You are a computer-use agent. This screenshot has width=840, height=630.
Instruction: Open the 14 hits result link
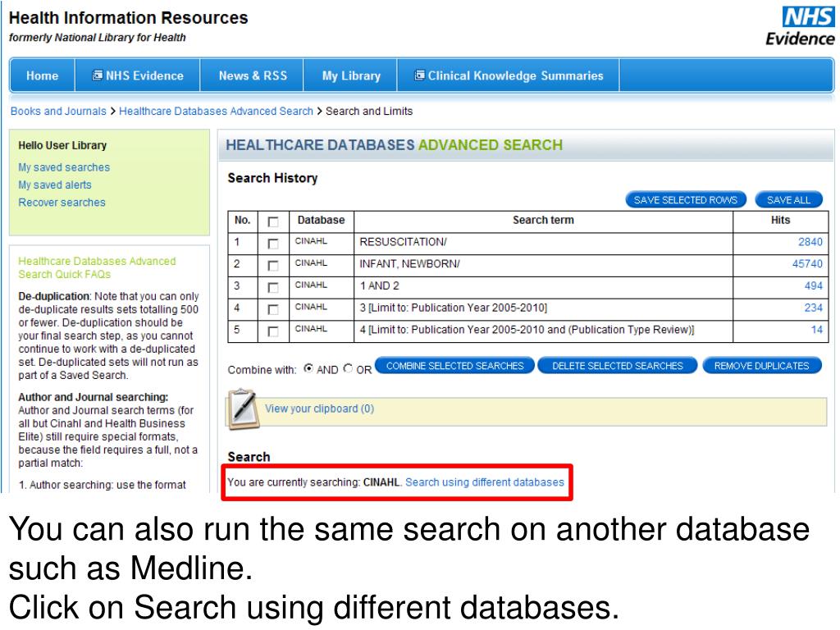(x=816, y=330)
